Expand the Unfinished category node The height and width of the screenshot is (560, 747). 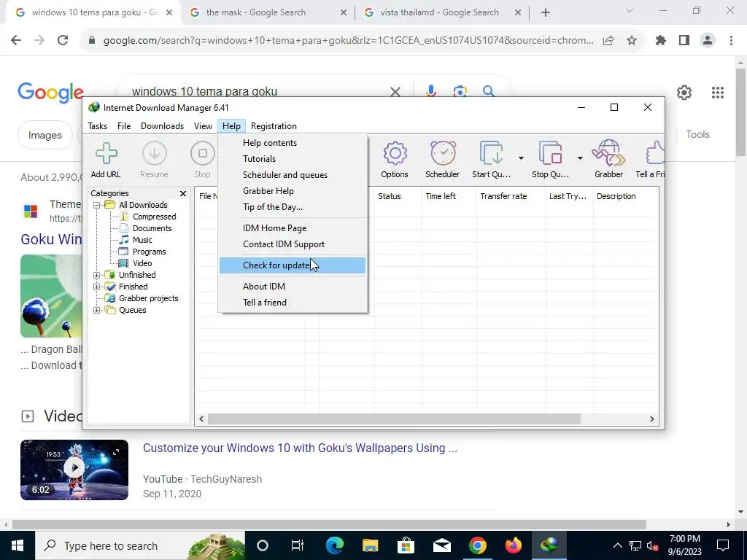click(97, 275)
